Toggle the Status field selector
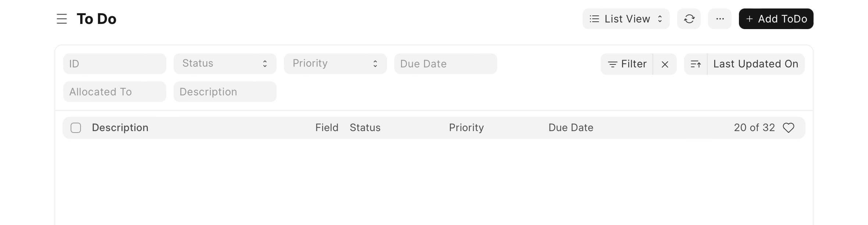The width and height of the screenshot is (868, 225). click(265, 63)
